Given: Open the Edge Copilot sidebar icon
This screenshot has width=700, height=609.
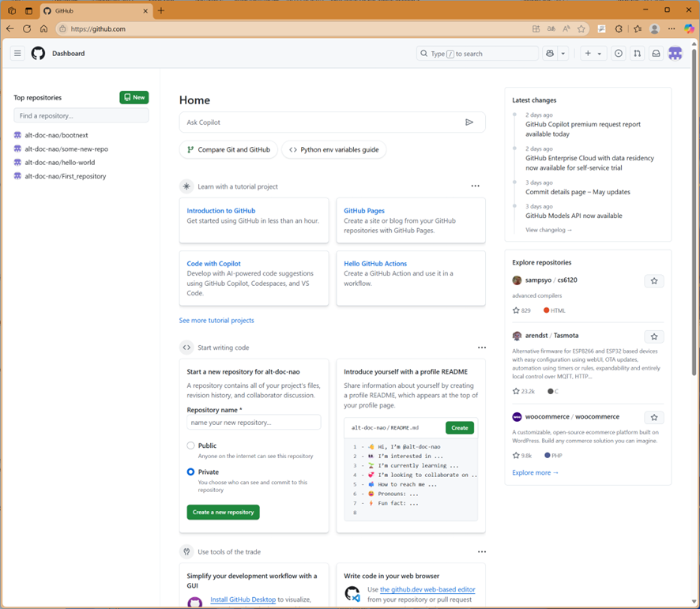Looking at the screenshot, I should tap(689, 29).
